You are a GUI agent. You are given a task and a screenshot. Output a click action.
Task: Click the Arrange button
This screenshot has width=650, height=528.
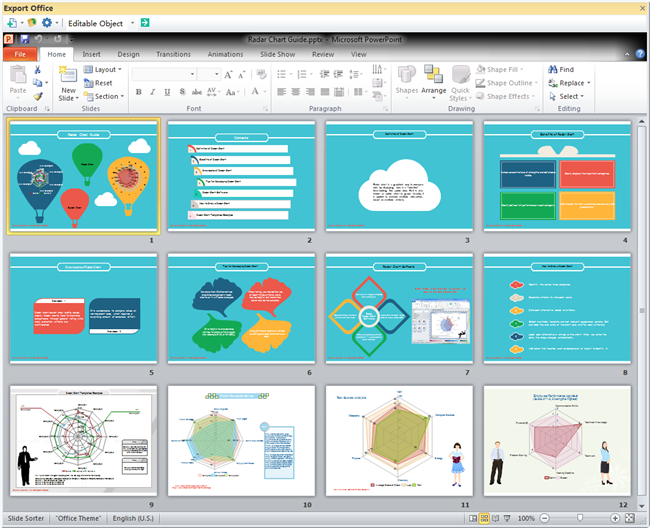(434, 82)
